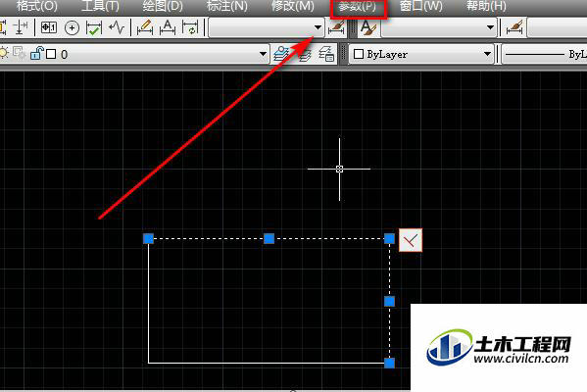This screenshot has height=392, width=587.
Task: Select the jogged linear dimension tool
Action: [x=117, y=27]
